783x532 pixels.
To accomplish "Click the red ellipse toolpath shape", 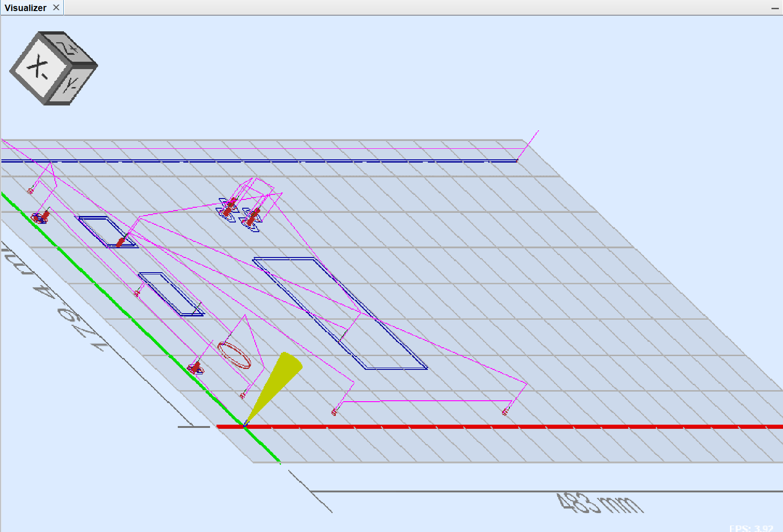I will (x=234, y=355).
